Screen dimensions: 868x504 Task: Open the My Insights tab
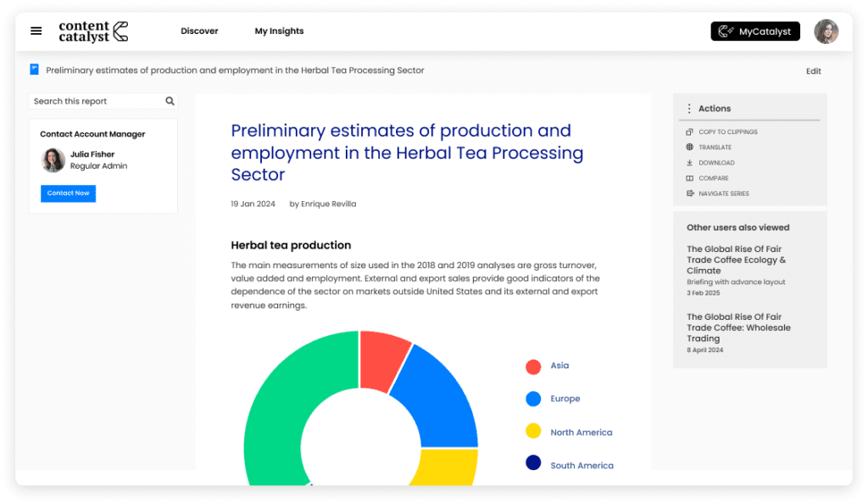tap(279, 31)
